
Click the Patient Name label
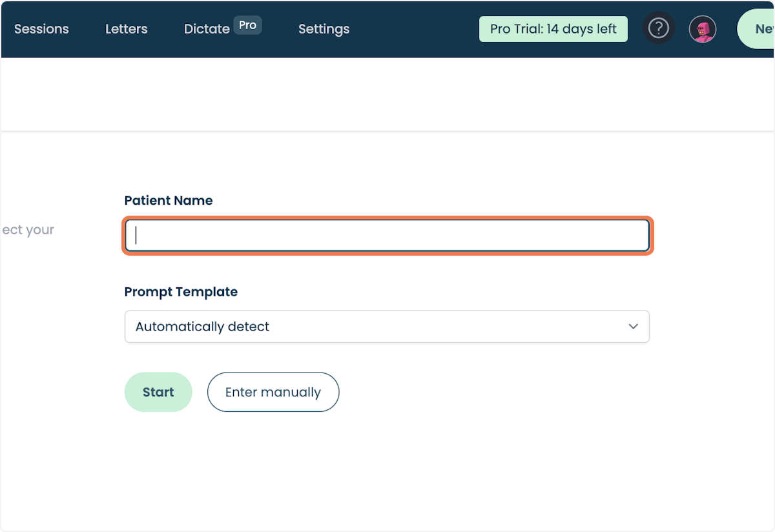pyautogui.click(x=169, y=201)
